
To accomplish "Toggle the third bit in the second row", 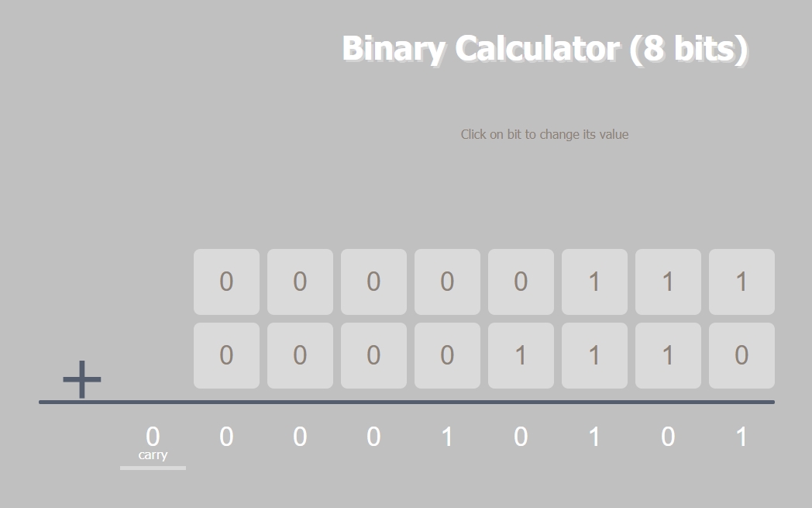I will 373,355.
